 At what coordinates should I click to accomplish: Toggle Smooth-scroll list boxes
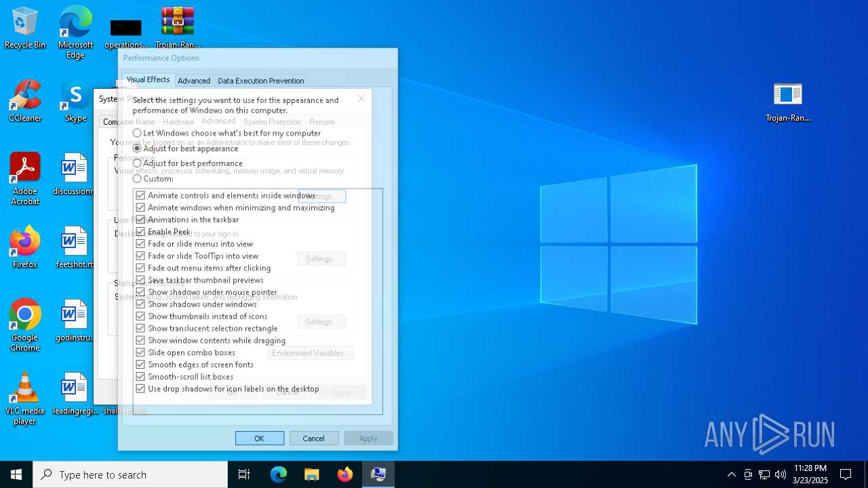[x=184, y=377]
